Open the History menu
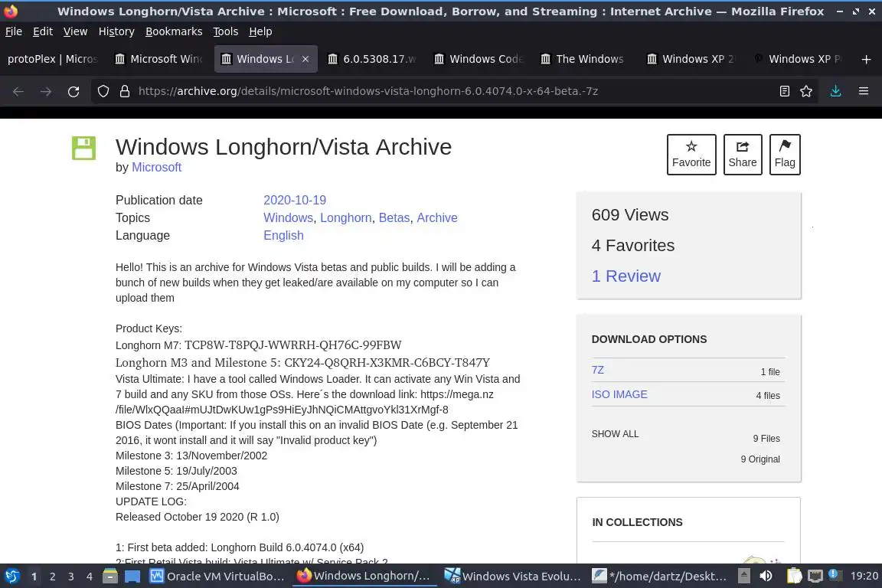882x588 pixels. click(116, 31)
